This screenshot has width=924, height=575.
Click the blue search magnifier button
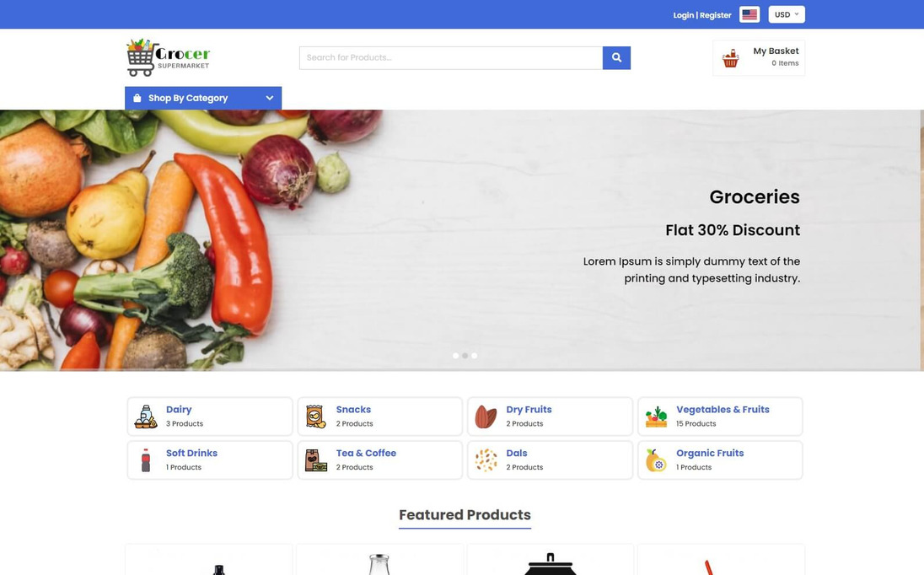coord(616,57)
